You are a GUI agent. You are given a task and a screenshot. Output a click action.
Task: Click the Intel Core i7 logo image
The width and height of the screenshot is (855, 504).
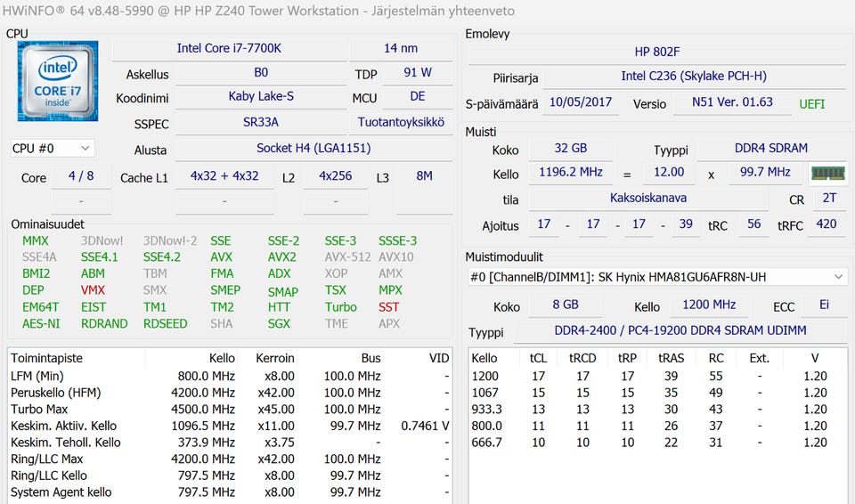pos(58,81)
